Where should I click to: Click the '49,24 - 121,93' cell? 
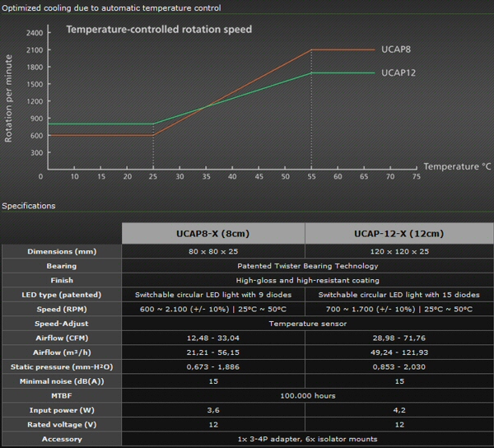pyautogui.click(x=399, y=352)
